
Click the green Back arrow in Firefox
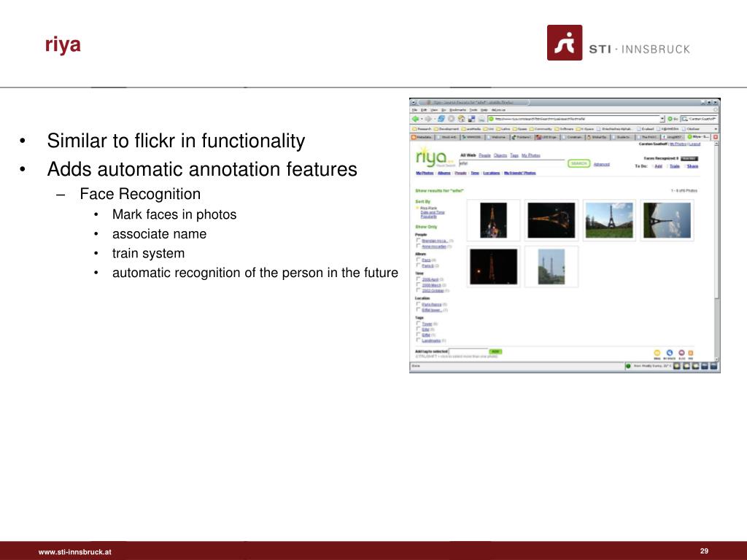[x=415, y=119]
